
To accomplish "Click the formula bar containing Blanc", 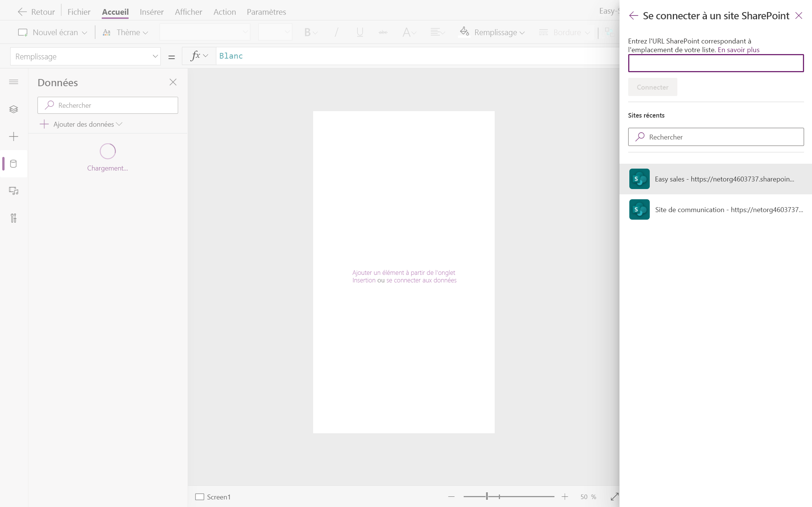I will (418, 56).
